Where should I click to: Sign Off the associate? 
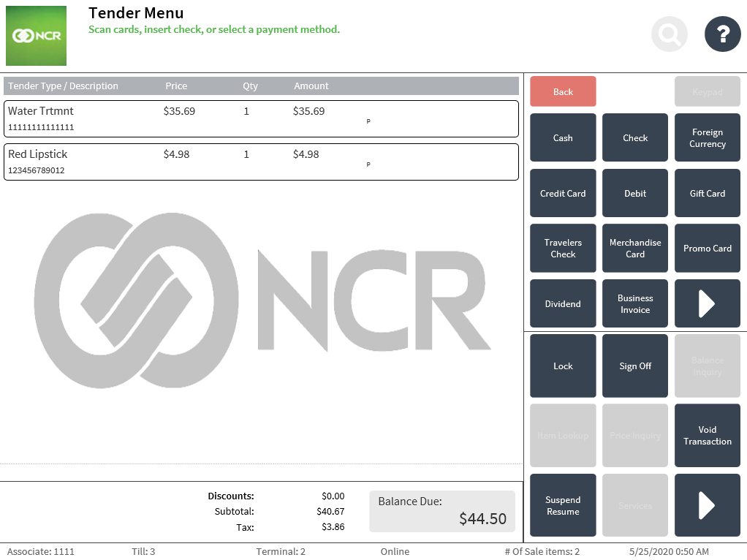pos(635,366)
